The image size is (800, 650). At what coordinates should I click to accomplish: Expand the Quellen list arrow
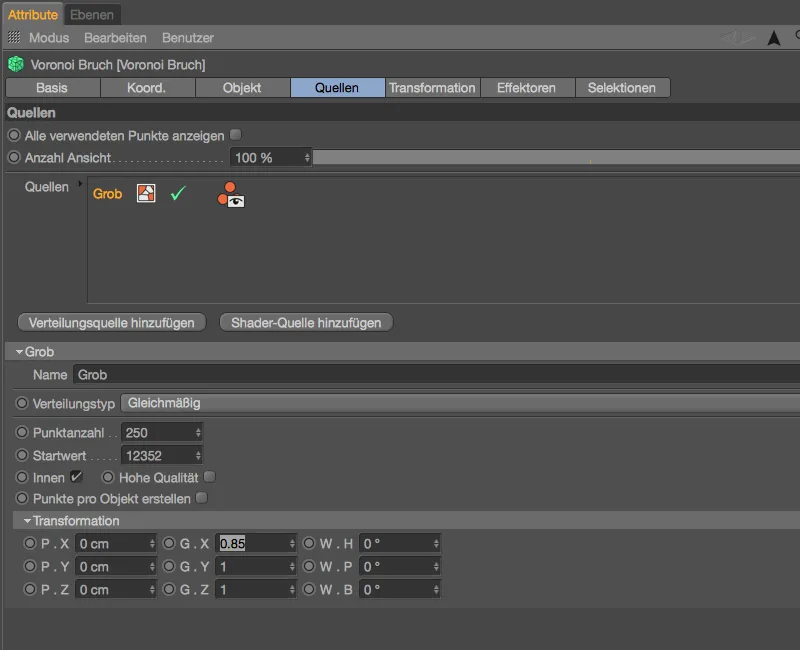(80, 184)
